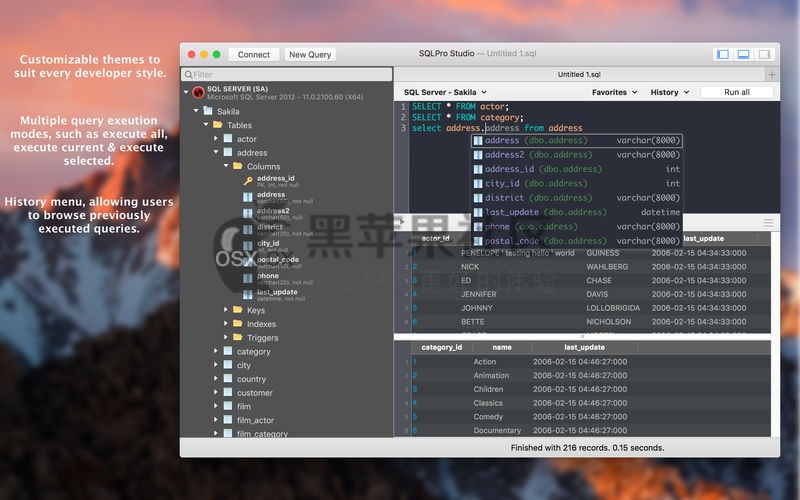The height and width of the screenshot is (500, 800).
Task: Expand the actor table node
Action: click(x=216, y=138)
